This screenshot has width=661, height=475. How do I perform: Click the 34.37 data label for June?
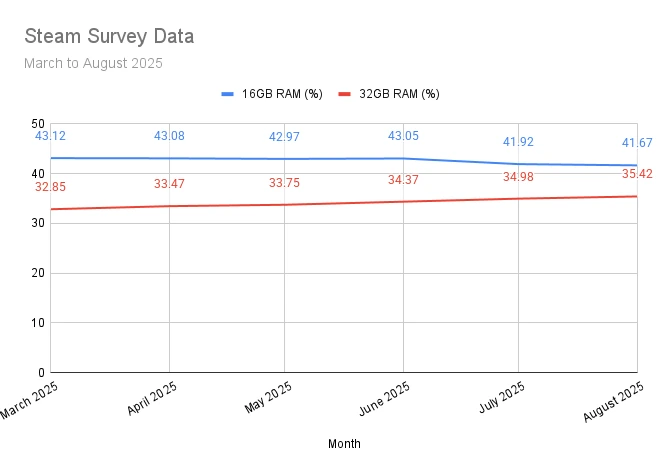point(403,180)
